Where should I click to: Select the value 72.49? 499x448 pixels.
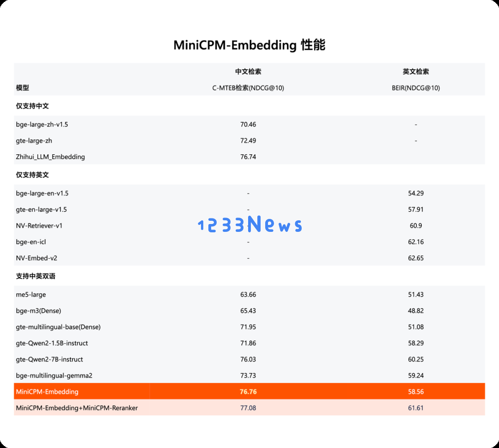pos(248,141)
